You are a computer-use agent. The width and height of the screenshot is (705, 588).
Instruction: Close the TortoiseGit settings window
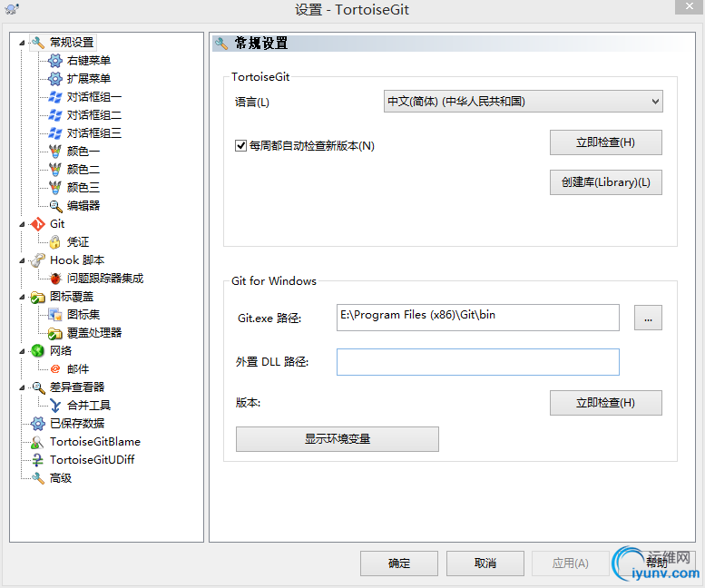pos(690,6)
